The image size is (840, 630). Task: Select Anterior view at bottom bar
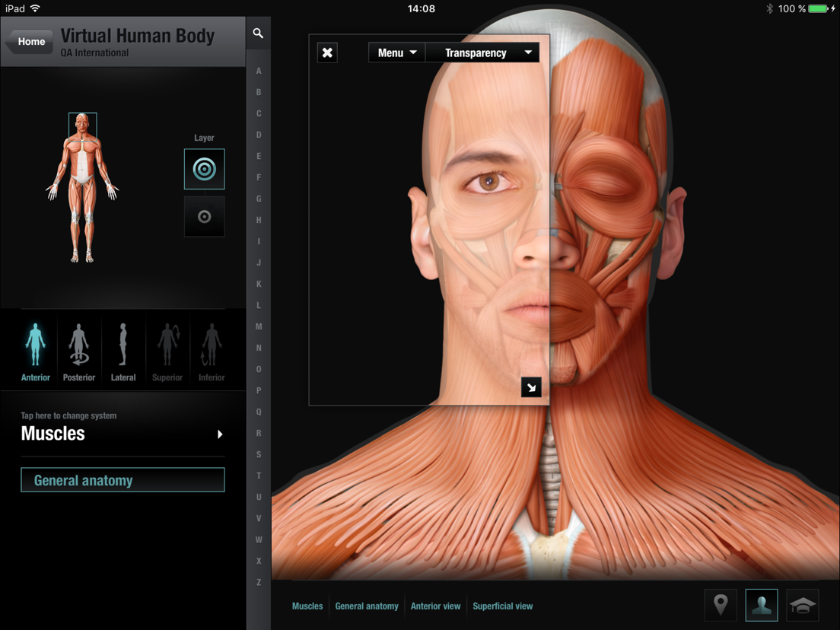[x=435, y=606]
